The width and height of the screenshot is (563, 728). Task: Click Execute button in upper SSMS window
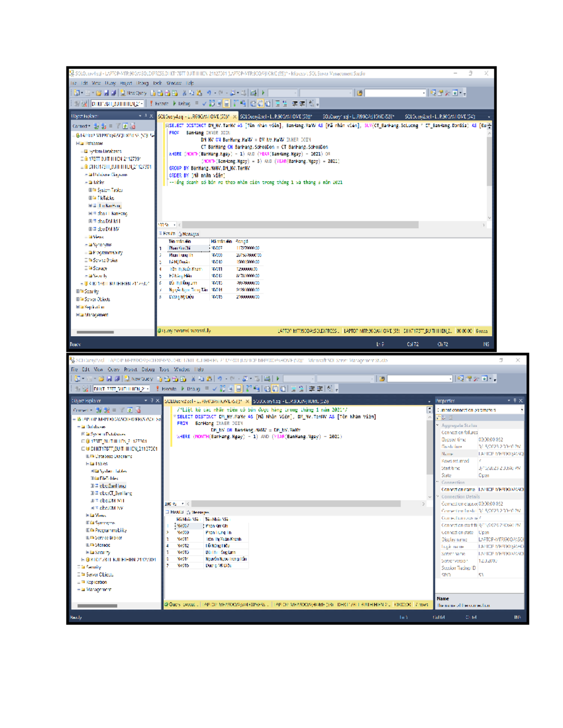tap(159, 104)
